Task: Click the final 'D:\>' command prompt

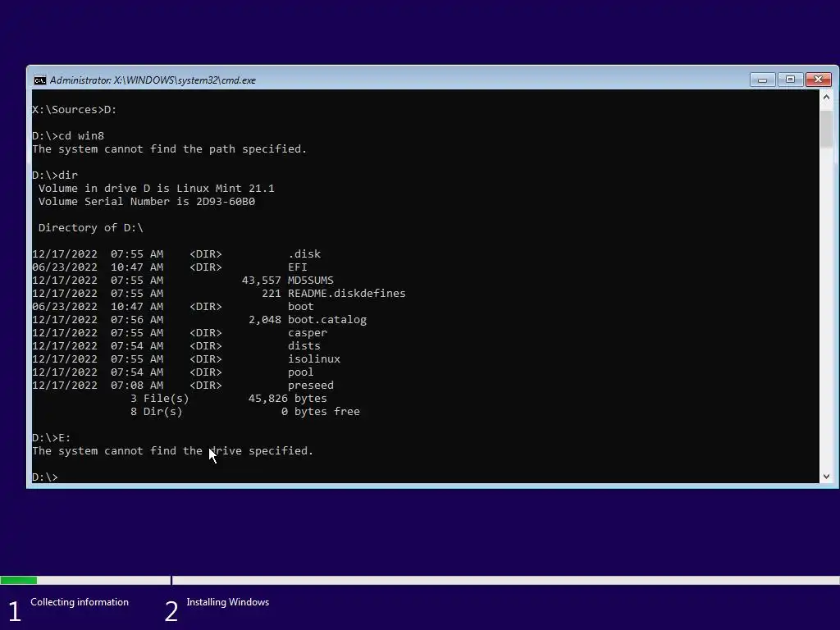Action: click(x=45, y=477)
